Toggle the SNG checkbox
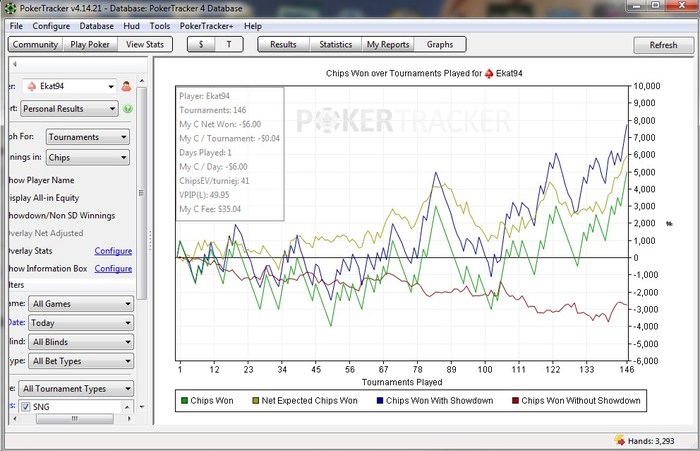 coord(25,407)
